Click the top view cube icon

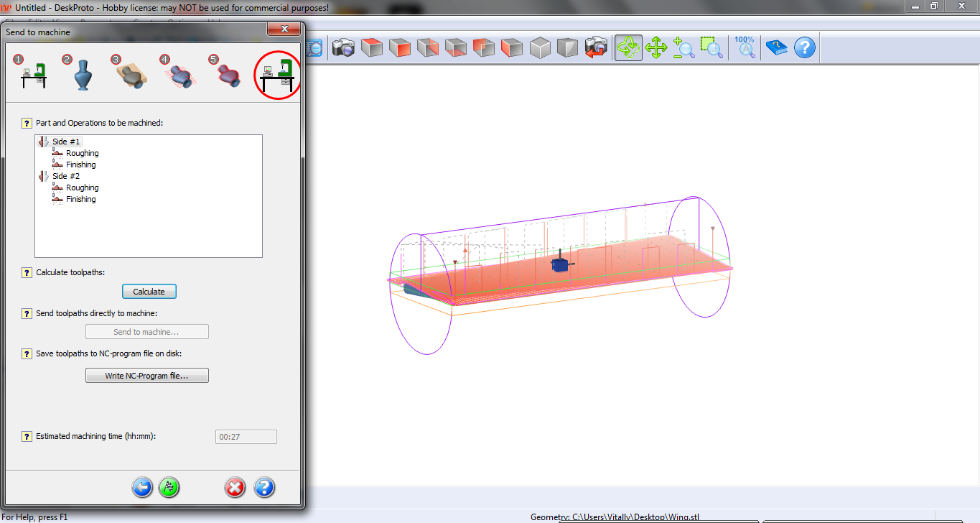[372, 47]
